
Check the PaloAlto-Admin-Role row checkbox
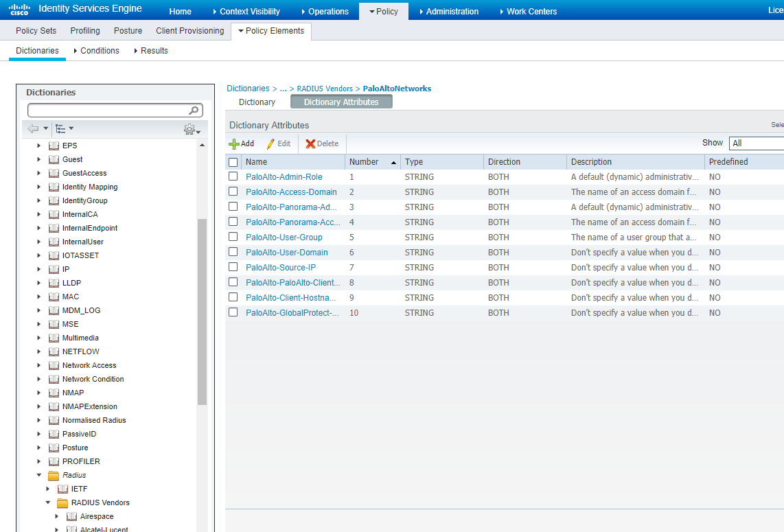pyautogui.click(x=233, y=176)
